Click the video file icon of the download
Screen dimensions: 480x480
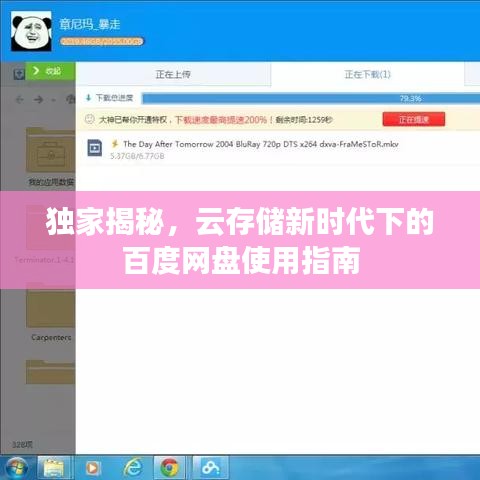(95, 148)
